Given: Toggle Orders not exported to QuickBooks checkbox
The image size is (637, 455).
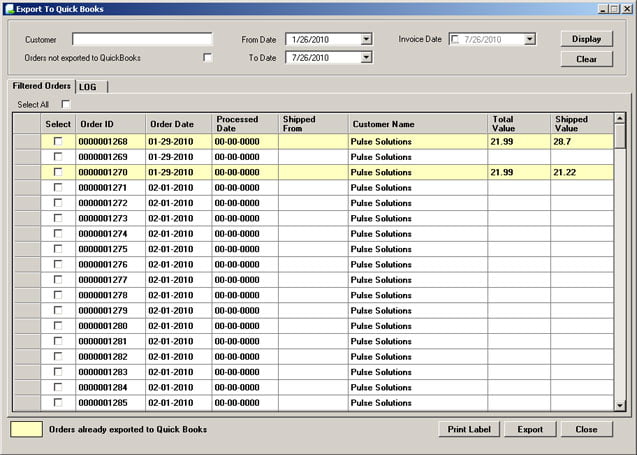Looking at the screenshot, I should (208, 58).
